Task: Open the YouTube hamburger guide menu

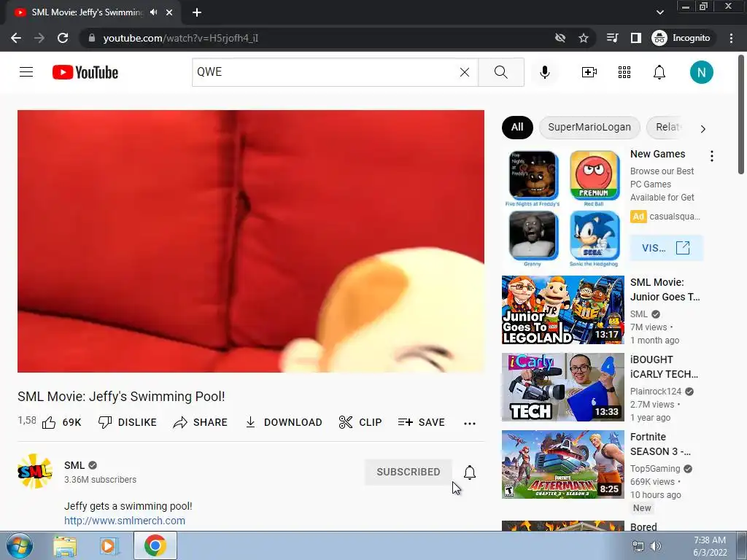Action: tap(26, 72)
